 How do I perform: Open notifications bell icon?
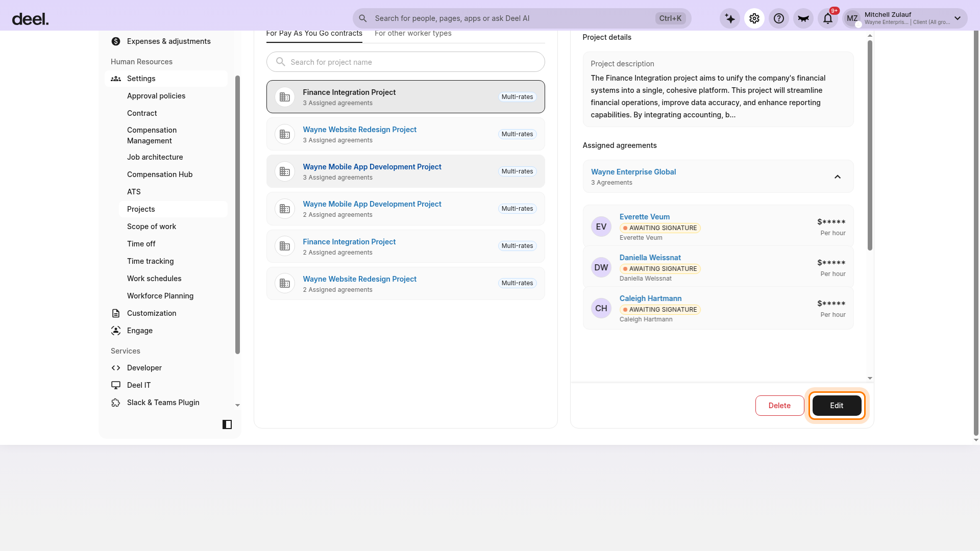pyautogui.click(x=828, y=18)
